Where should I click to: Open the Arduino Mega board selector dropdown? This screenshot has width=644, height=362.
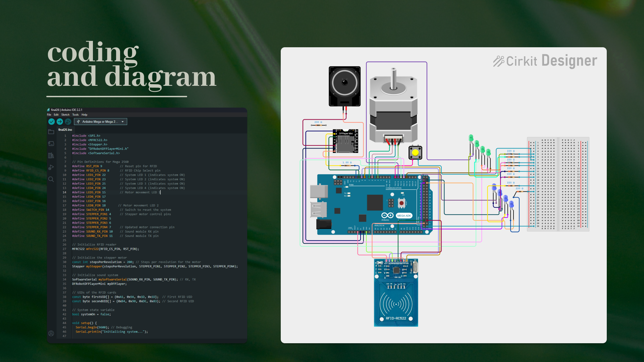point(101,122)
